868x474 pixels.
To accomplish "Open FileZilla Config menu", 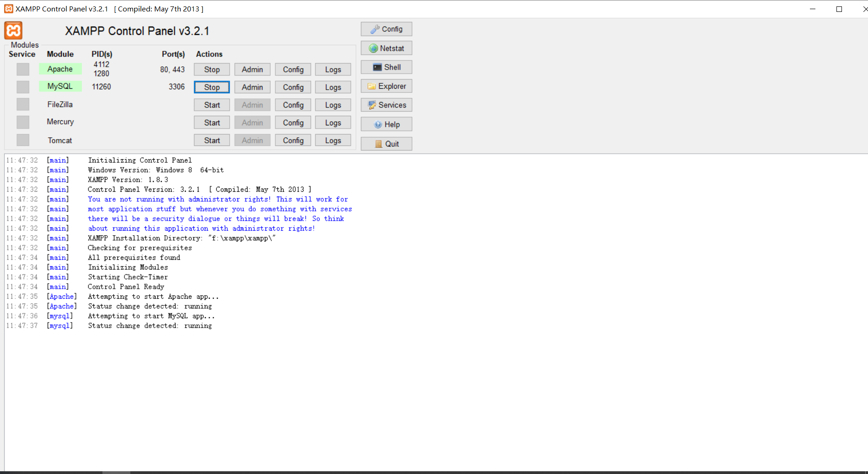I will pos(293,105).
